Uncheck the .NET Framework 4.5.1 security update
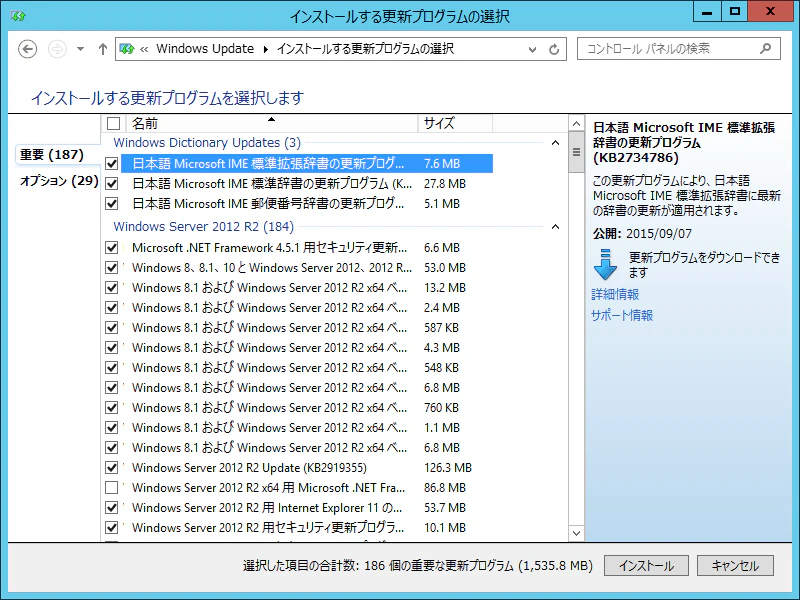The image size is (800, 600). pyautogui.click(x=112, y=248)
